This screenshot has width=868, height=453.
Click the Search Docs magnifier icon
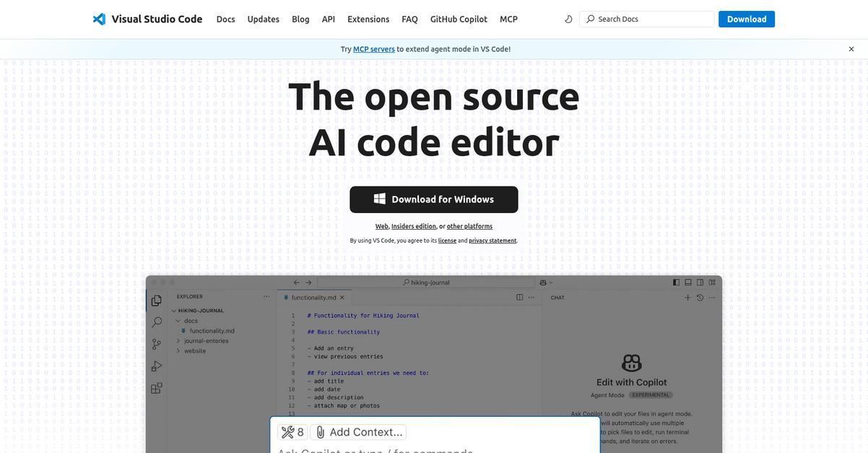pos(591,20)
